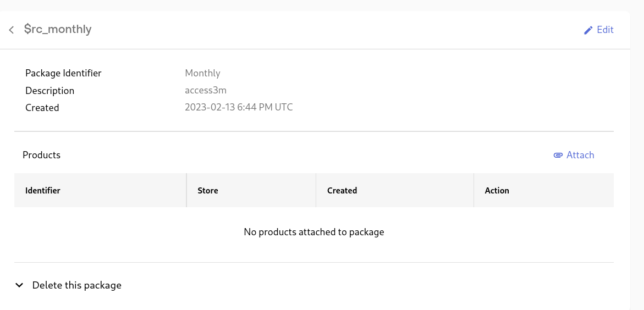Click the $rc_monthly page title
This screenshot has width=644, height=310.
point(58,29)
